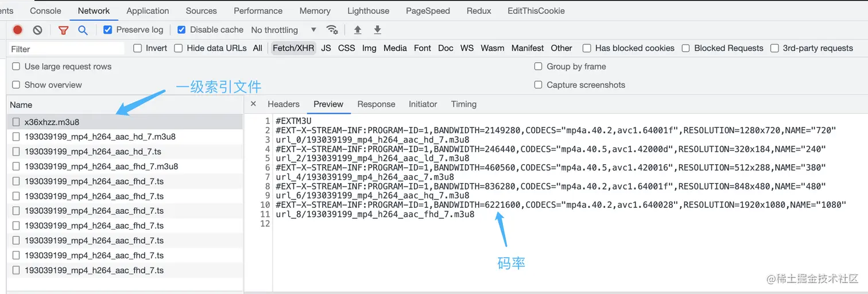This screenshot has height=294, width=868.
Task: Select the 193039199_mp4_h264_aac_hd_7.m3u8 request
Action: [x=125, y=137]
